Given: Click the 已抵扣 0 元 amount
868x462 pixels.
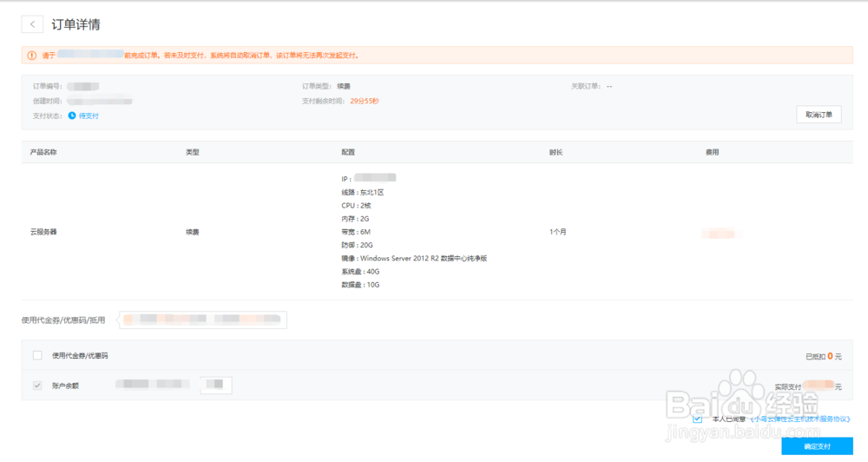Looking at the screenshot, I should pos(823,356).
